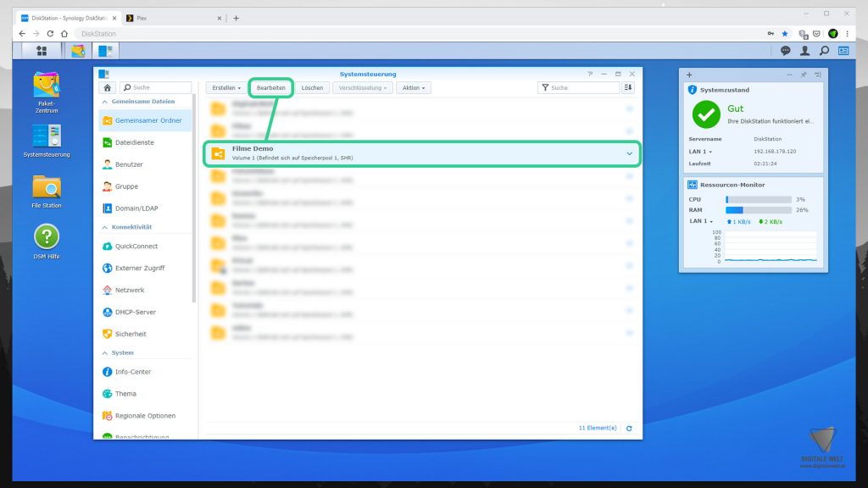868x488 pixels.
Task: Refresh the shared folder list
Action: 629,428
